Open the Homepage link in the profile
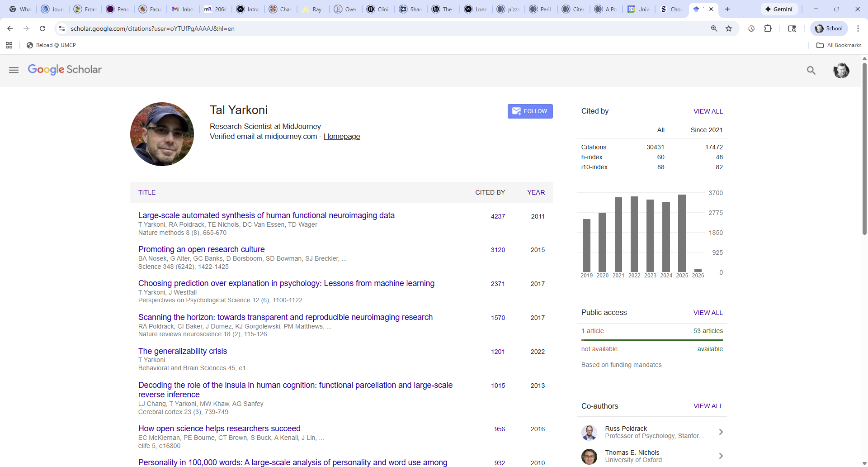 click(x=342, y=137)
